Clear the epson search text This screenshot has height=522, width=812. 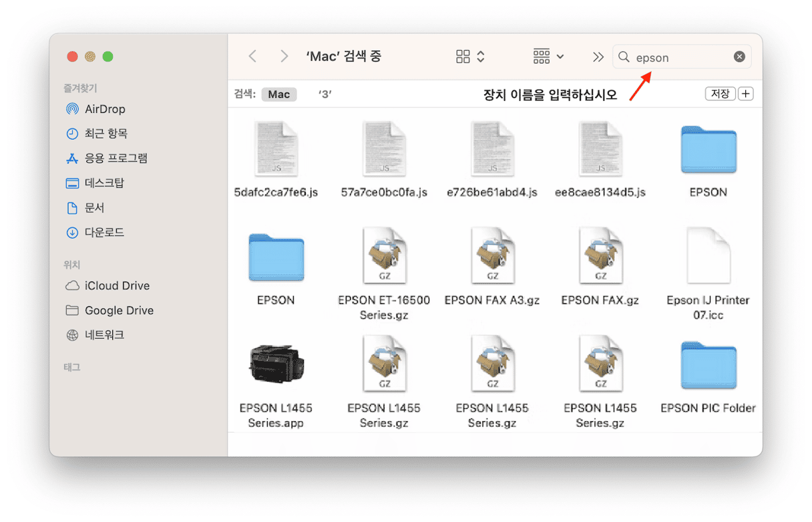[739, 57]
